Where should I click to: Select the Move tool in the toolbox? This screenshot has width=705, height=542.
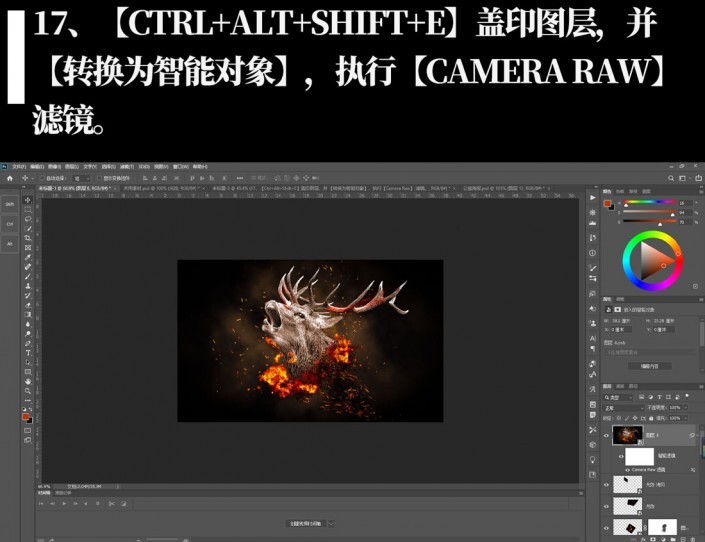pyautogui.click(x=28, y=200)
